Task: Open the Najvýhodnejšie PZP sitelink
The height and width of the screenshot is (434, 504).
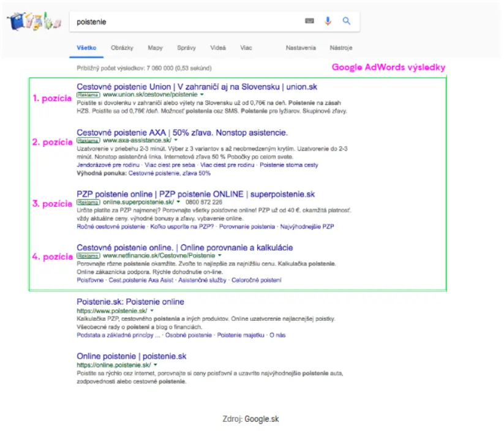Action: pyautogui.click(x=307, y=226)
